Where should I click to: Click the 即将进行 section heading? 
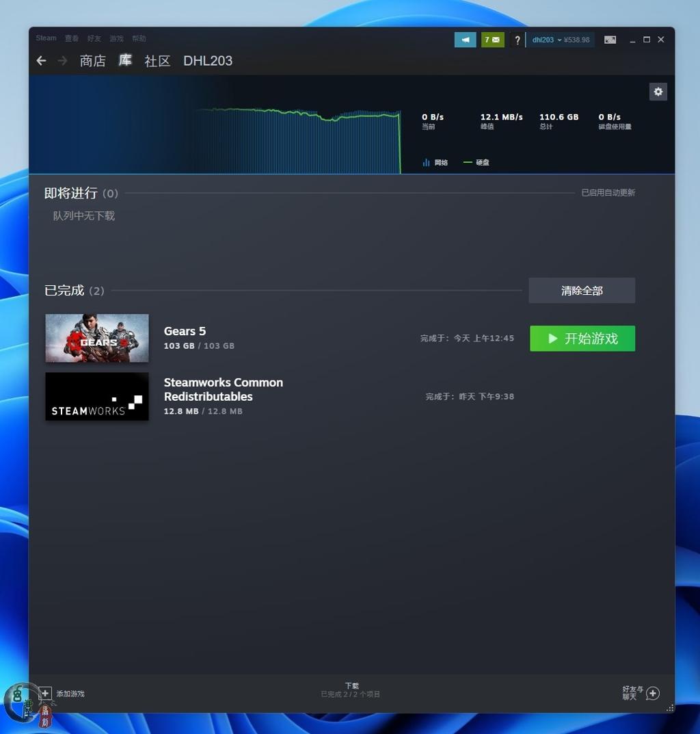70,193
